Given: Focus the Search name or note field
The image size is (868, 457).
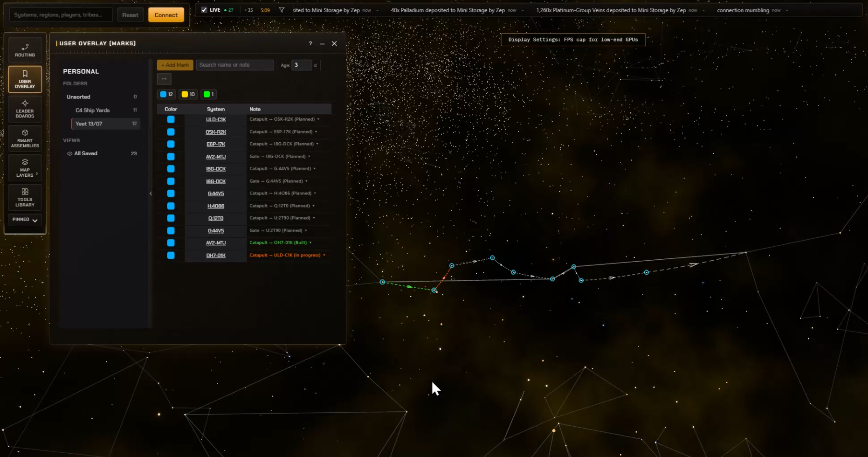Looking at the screenshot, I should point(235,65).
